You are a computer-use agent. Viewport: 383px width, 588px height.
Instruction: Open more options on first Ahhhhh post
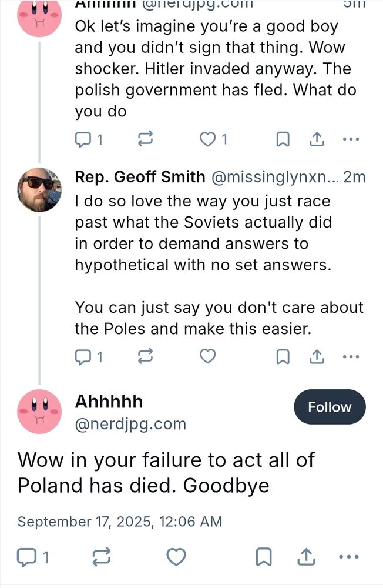click(351, 139)
